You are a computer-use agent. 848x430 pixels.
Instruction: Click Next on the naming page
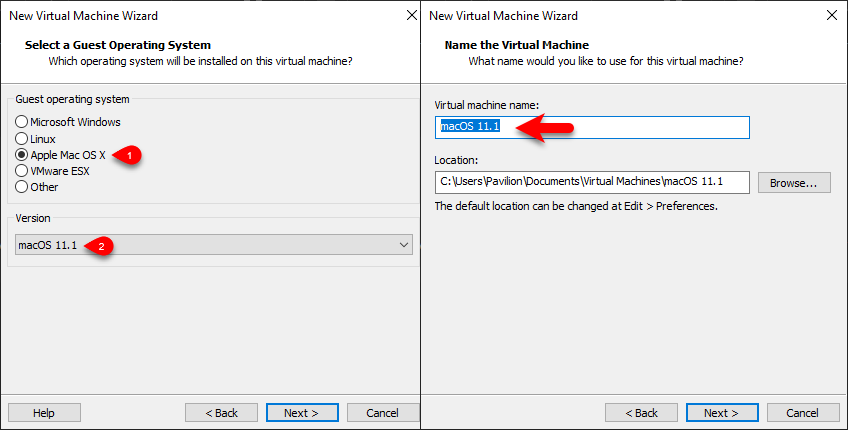pyautogui.click(x=722, y=413)
